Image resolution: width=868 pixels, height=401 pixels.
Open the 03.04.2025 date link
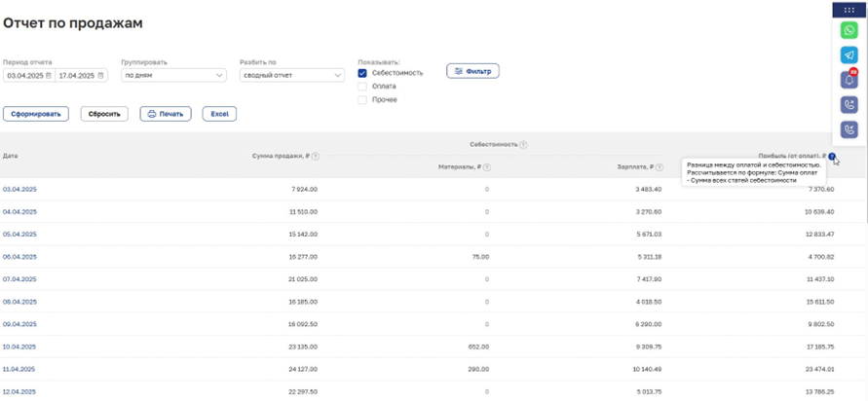(19, 189)
